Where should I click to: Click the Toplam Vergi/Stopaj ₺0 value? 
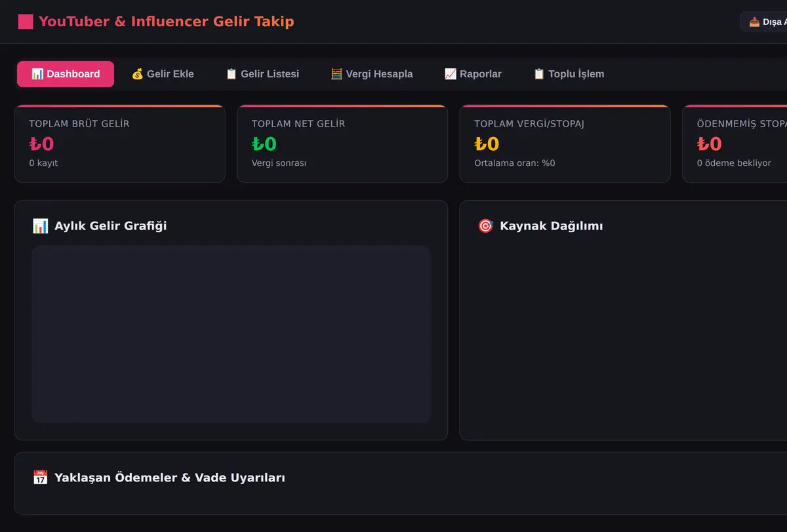click(487, 144)
